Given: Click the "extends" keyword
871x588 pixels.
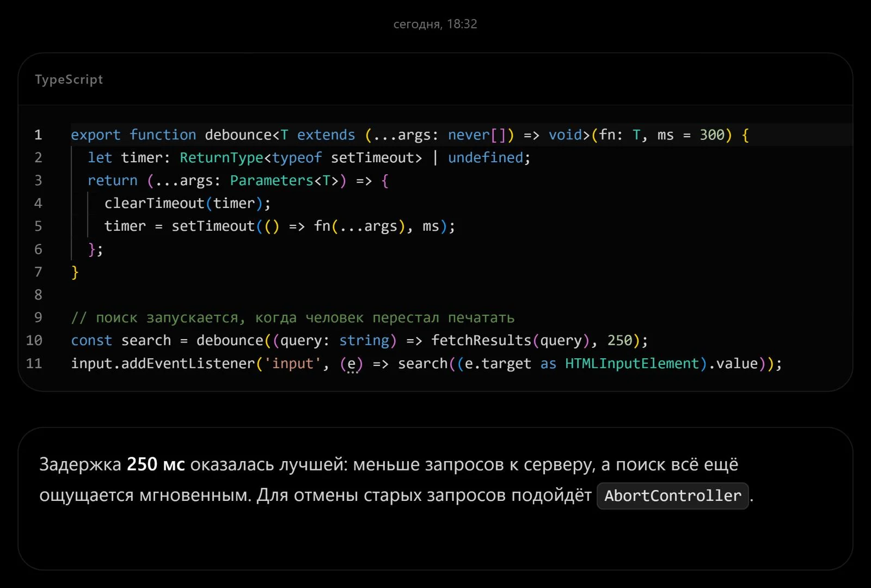Looking at the screenshot, I should tap(326, 135).
